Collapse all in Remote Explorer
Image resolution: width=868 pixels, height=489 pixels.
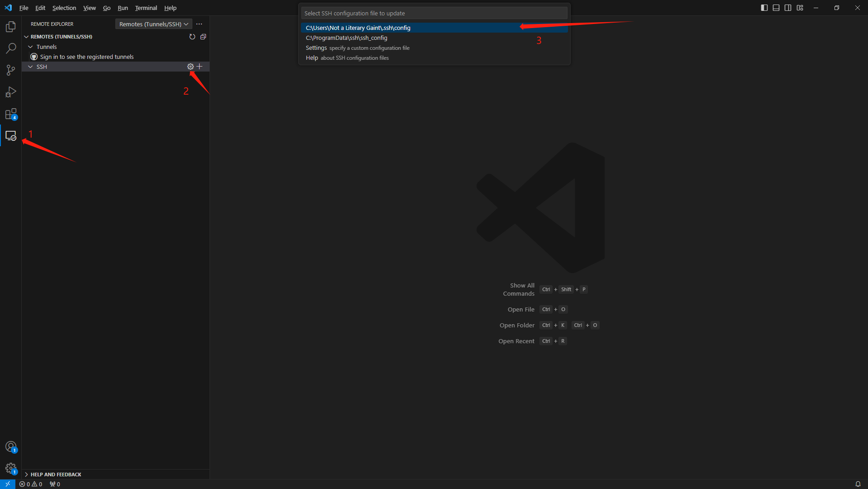pos(203,37)
